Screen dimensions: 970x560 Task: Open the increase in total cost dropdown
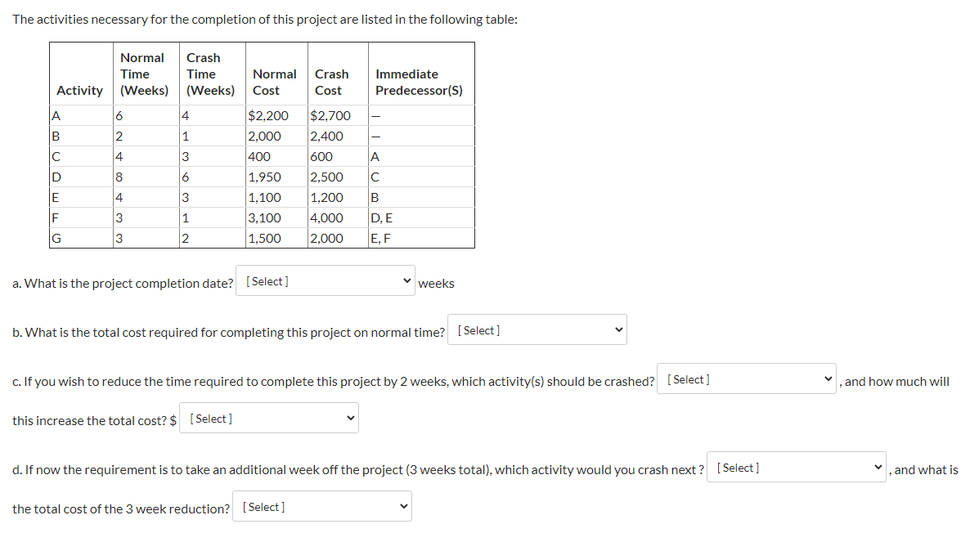(268, 418)
